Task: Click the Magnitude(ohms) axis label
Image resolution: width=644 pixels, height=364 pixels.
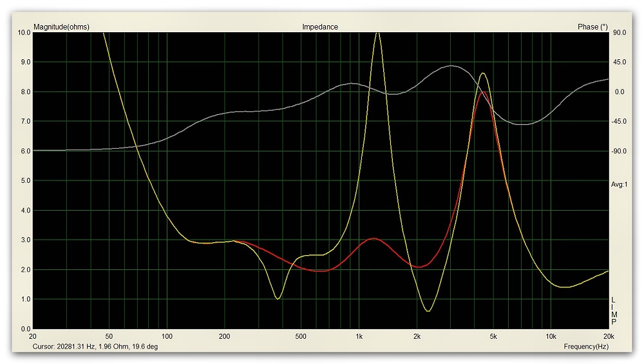Action: 62,27
